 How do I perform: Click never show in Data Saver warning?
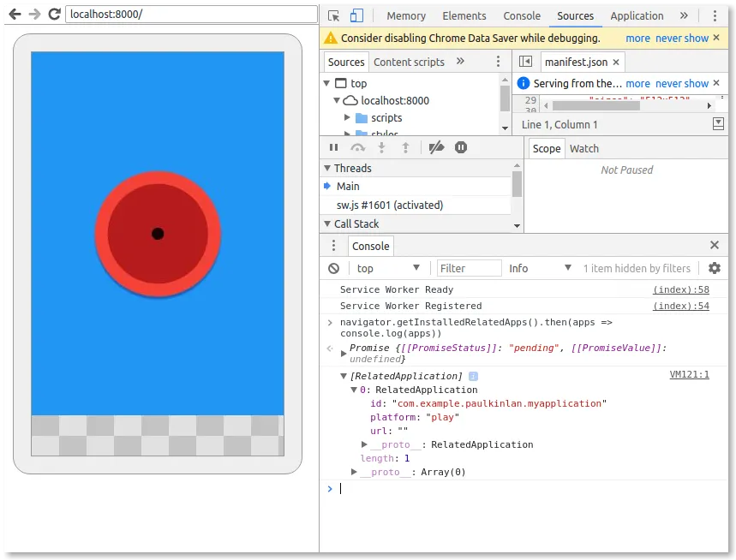click(681, 39)
